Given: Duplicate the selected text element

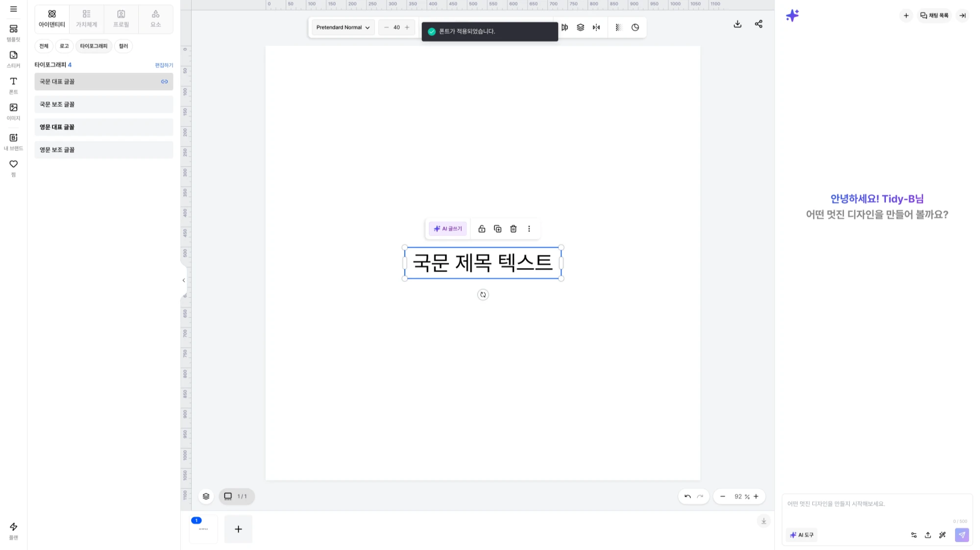Looking at the screenshot, I should coord(498,229).
